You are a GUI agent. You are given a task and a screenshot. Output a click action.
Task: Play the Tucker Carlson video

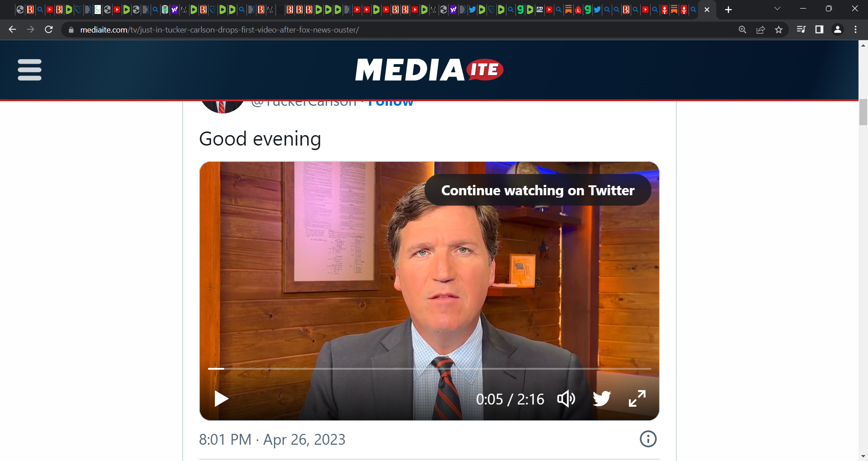point(221,399)
